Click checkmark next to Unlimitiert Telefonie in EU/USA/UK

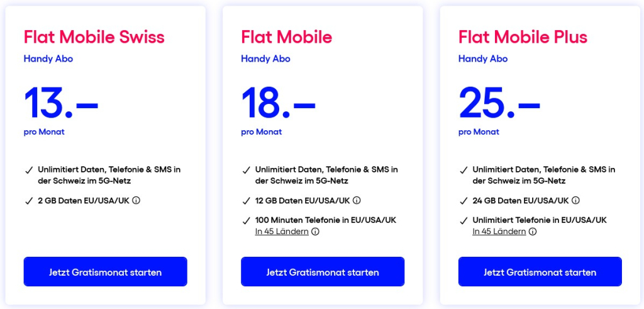[464, 220]
